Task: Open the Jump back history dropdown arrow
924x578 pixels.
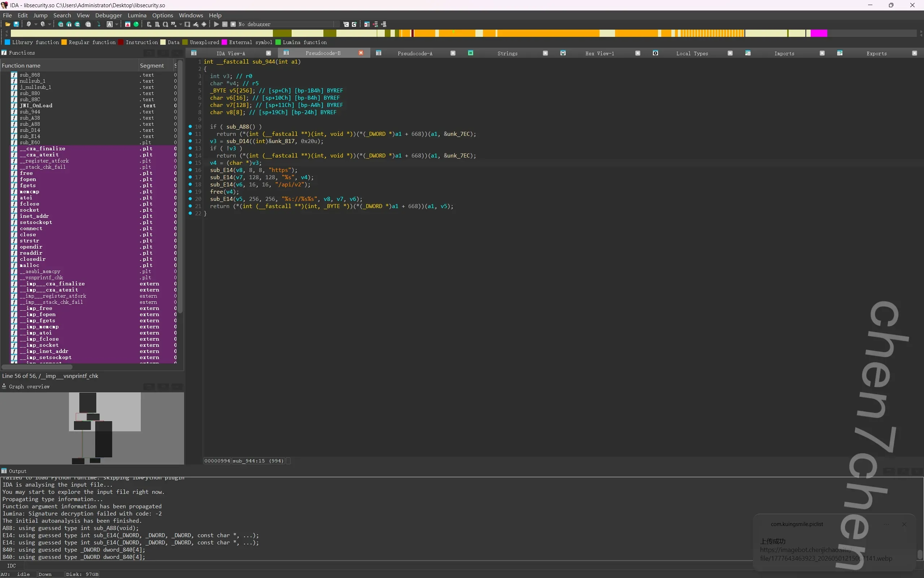Action: pyautogui.click(x=35, y=24)
